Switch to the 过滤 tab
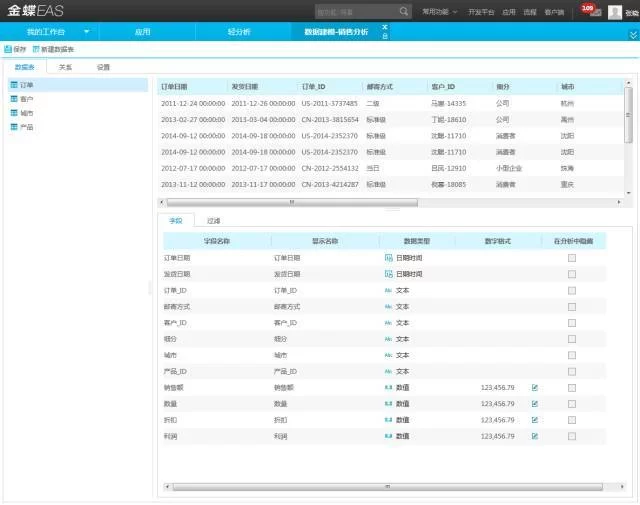 213,219
